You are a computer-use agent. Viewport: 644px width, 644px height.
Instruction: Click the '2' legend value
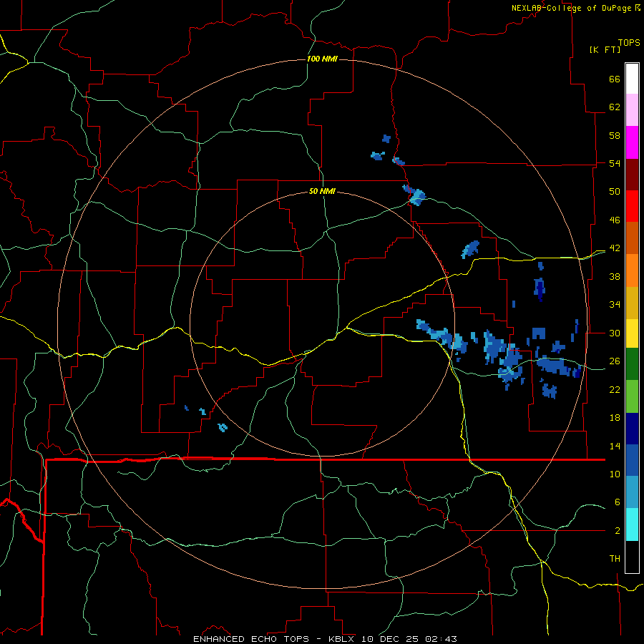click(x=617, y=531)
